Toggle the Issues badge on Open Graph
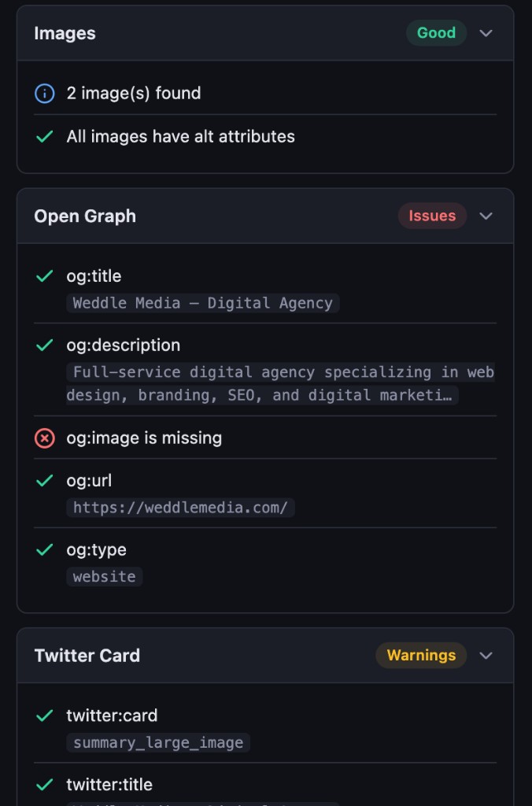Image resolution: width=532 pixels, height=806 pixels. [432, 216]
